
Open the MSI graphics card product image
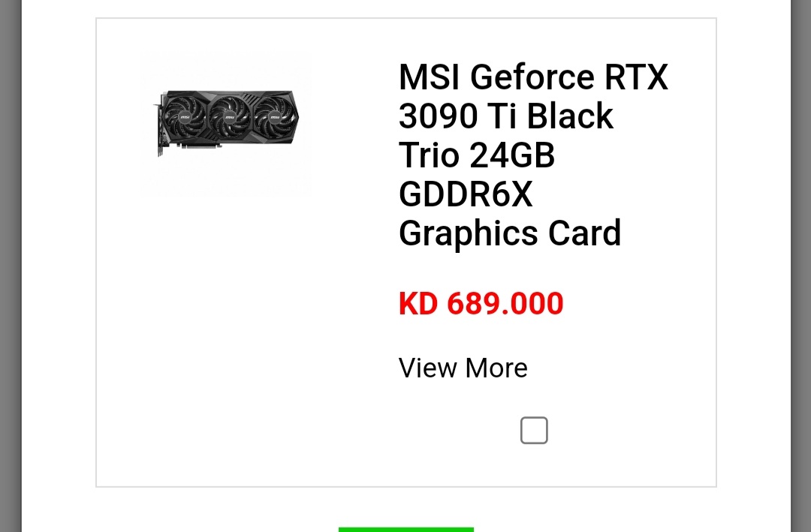227,123
